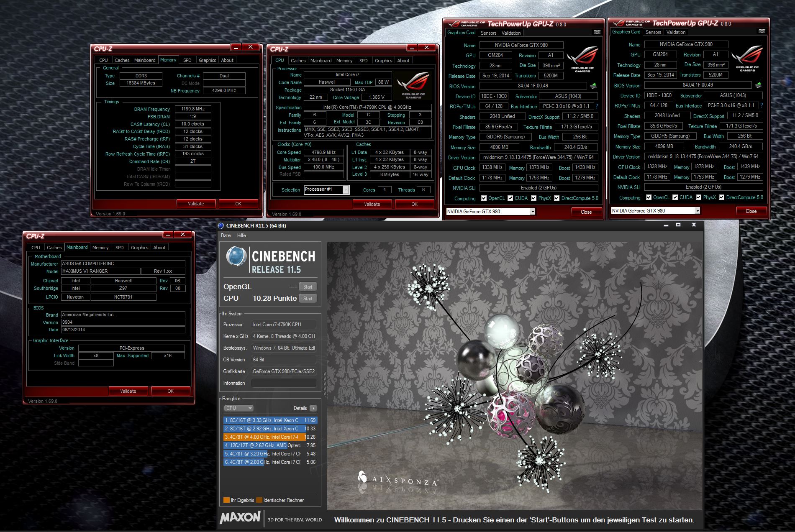Image resolution: width=795 pixels, height=532 pixels.
Task: Click Close button in right GPU-Z
Action: point(751,211)
